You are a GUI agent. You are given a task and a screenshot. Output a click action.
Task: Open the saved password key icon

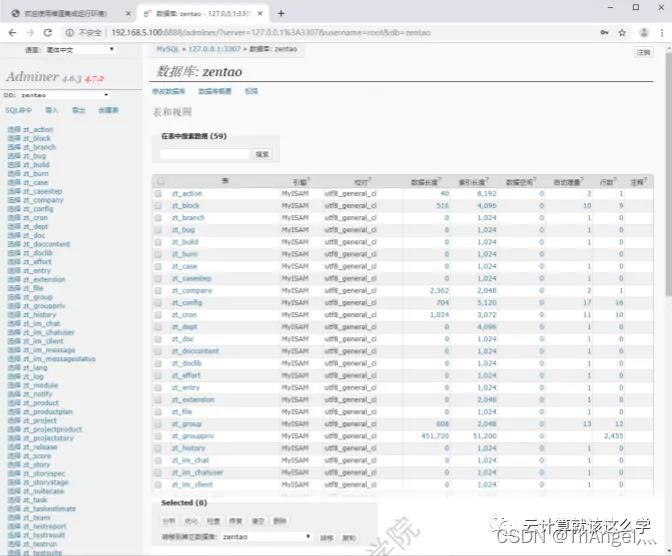604,33
